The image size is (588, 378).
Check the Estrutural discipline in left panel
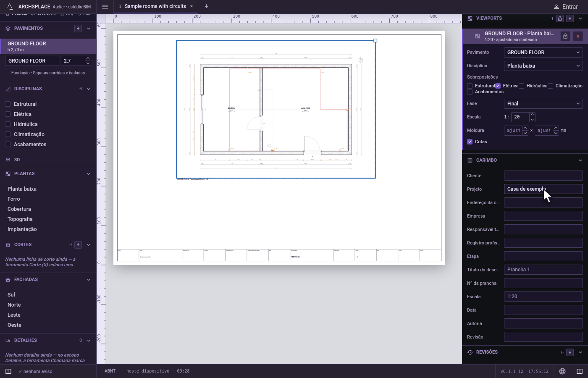click(8, 104)
